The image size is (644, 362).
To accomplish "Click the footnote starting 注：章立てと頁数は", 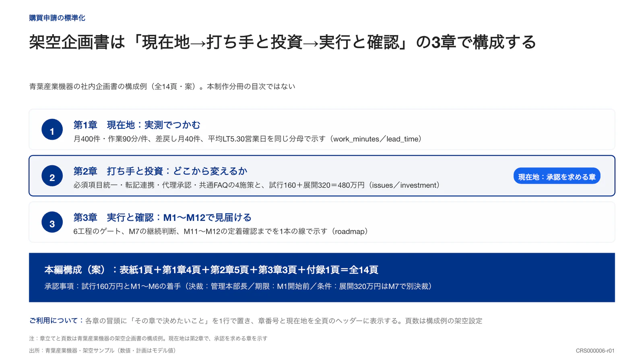I will click(x=149, y=339).
